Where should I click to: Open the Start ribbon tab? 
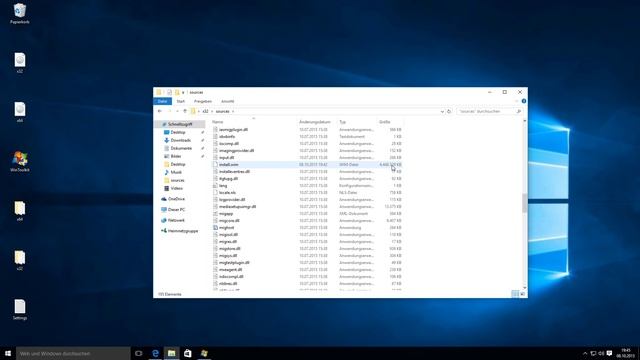click(x=181, y=101)
